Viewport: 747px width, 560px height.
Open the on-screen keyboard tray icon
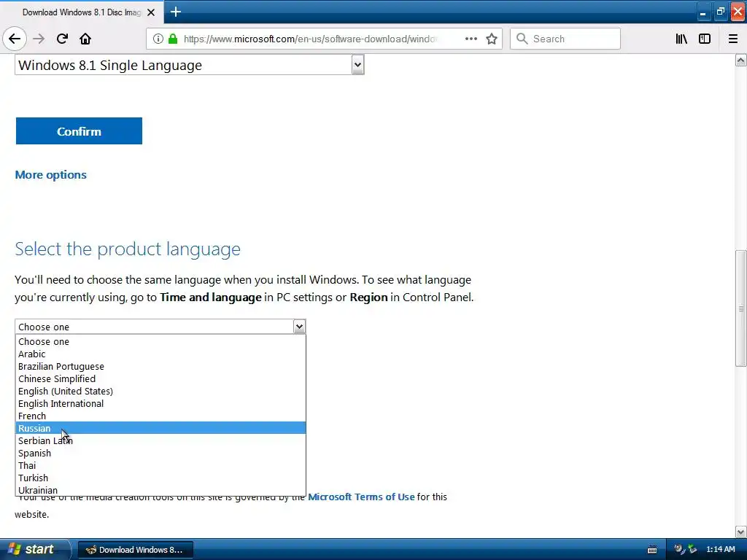[652, 550]
